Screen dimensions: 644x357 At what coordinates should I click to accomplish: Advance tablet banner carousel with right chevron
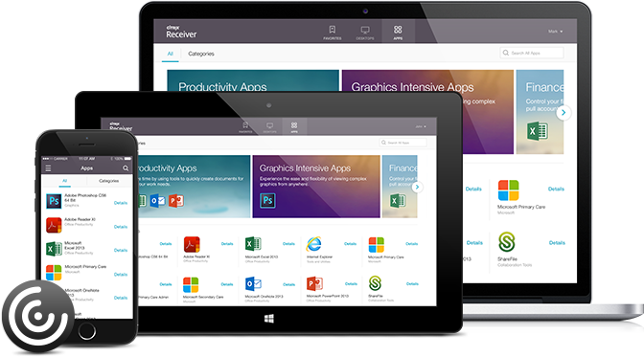(x=417, y=188)
